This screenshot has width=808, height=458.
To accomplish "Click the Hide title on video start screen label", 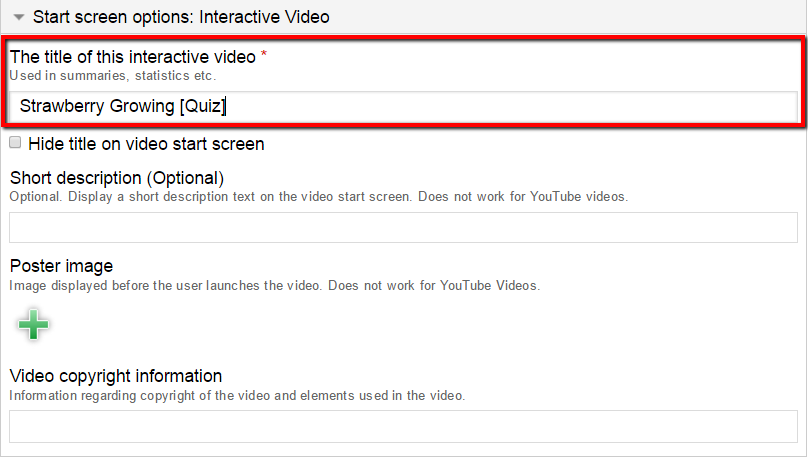I will coord(146,144).
